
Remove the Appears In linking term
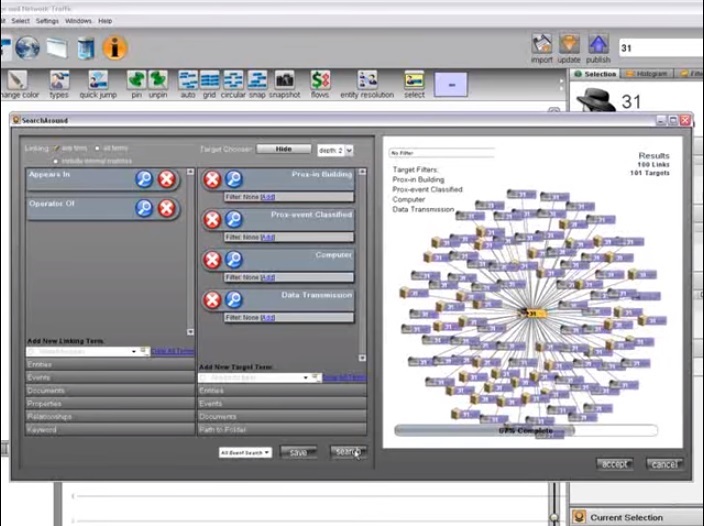point(167,179)
